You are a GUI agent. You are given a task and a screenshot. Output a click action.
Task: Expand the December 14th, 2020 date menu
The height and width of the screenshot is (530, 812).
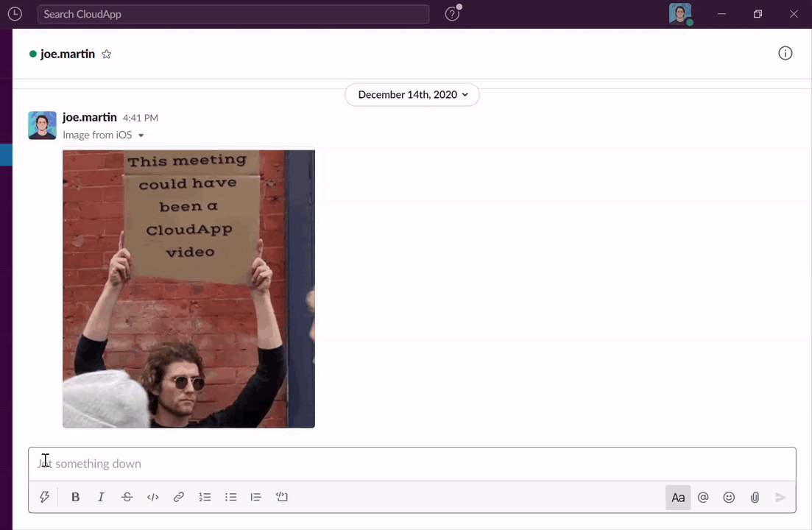point(412,95)
